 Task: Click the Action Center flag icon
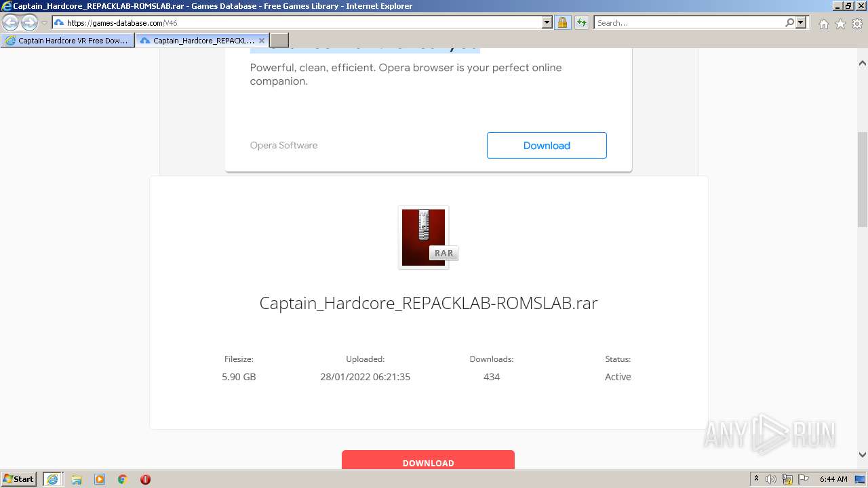(804, 479)
